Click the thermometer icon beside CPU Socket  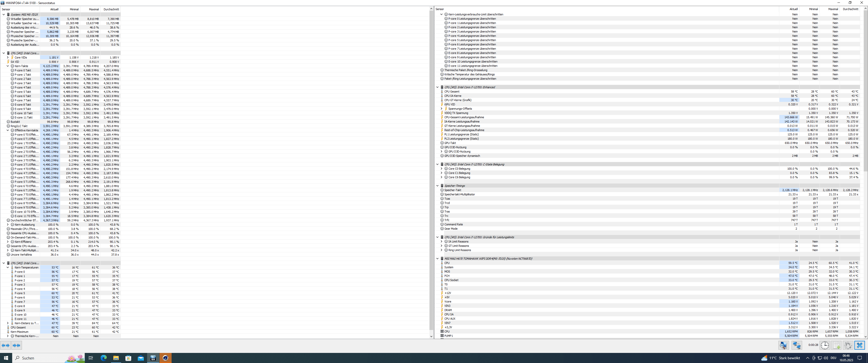pyautogui.click(x=442, y=280)
